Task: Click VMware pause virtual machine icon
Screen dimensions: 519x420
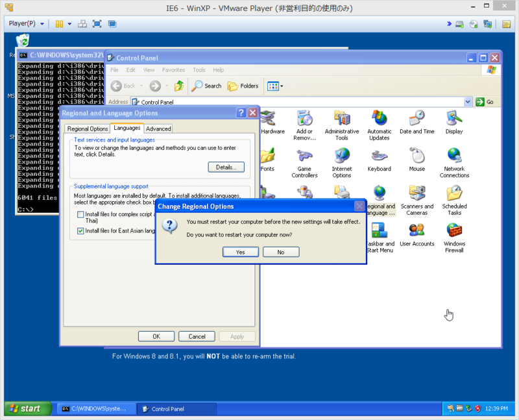Action: point(59,24)
